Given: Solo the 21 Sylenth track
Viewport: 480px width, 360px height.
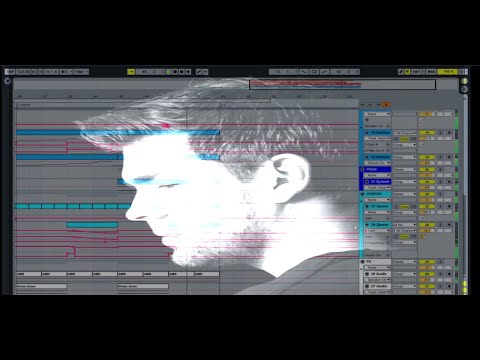Looking at the screenshot, I should [440, 182].
